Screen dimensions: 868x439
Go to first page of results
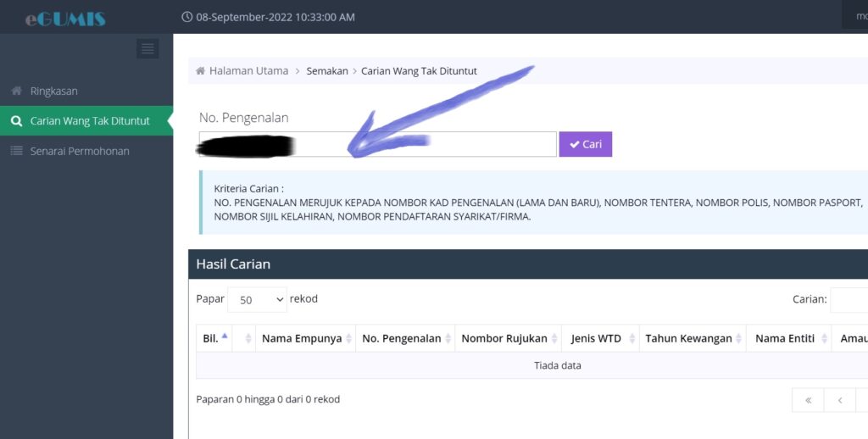808,400
